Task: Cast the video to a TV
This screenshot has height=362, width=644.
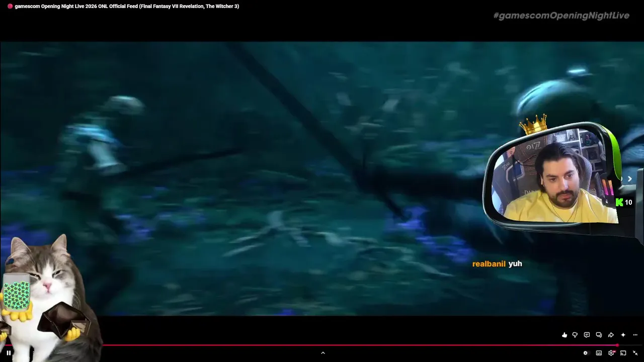Action: pyautogui.click(x=623, y=353)
